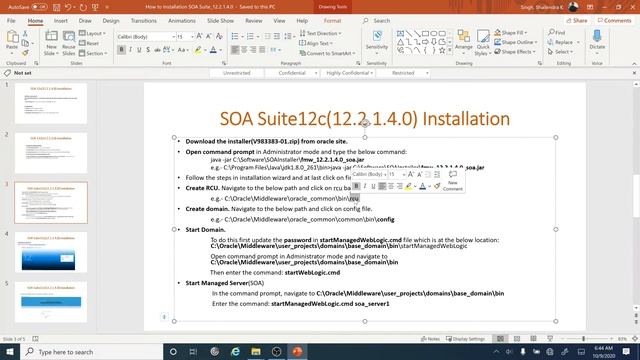Click the Windows Start button
The width and height of the screenshot is (640, 360).
tap(10, 351)
